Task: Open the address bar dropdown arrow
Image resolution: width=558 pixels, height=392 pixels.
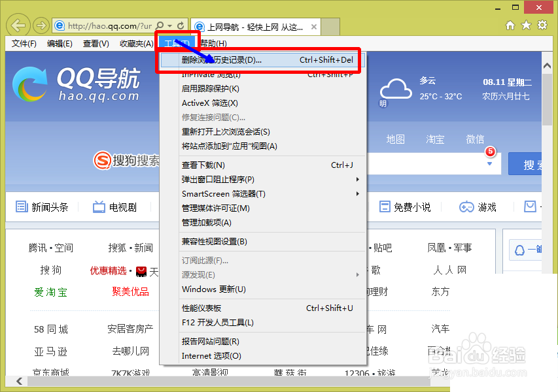Action: click(169, 26)
